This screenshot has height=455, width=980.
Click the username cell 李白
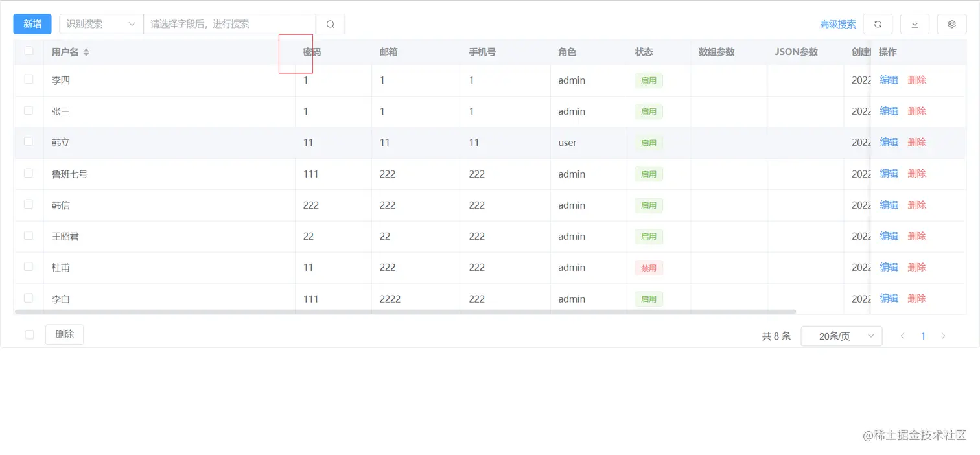[x=60, y=299]
